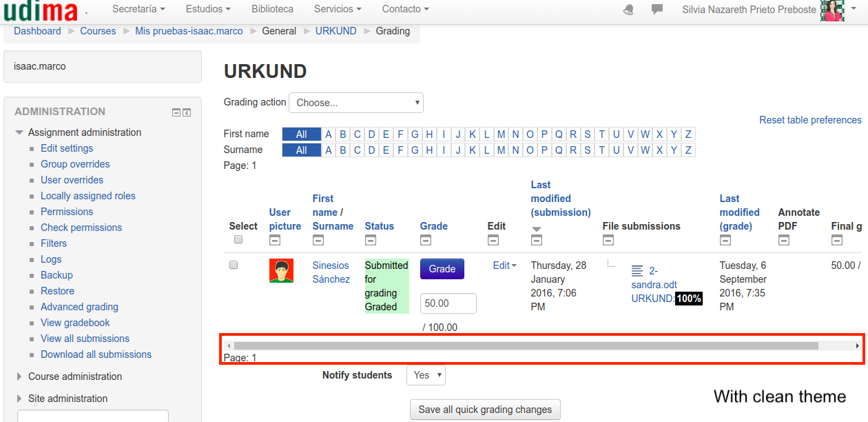Click Download all submissions
The image size is (868, 422).
point(96,354)
